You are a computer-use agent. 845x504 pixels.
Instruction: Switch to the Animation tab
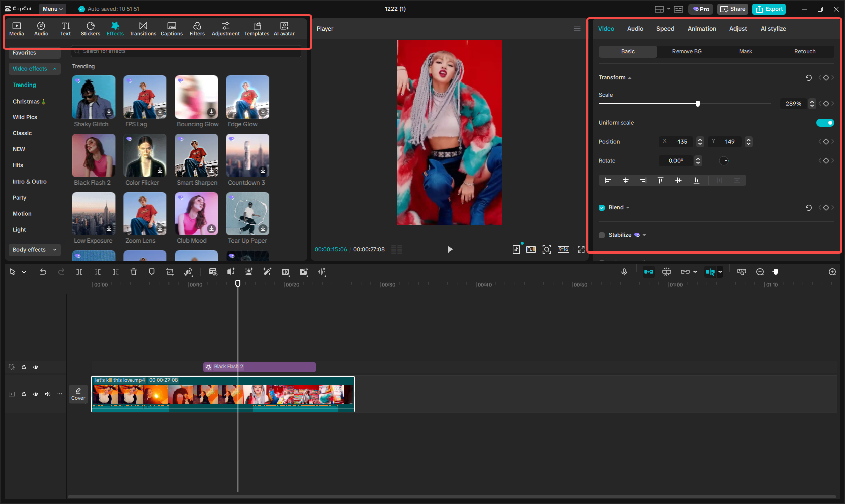(702, 29)
